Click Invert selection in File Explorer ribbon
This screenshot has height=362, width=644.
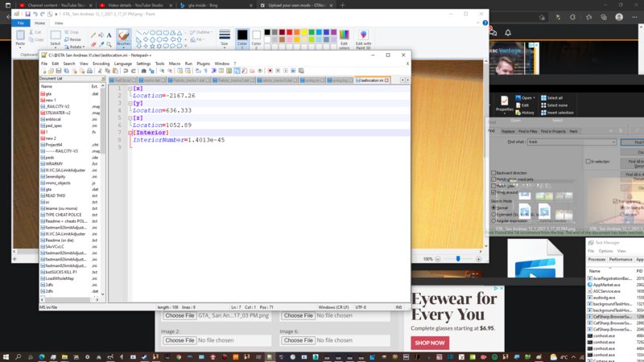[x=557, y=113]
